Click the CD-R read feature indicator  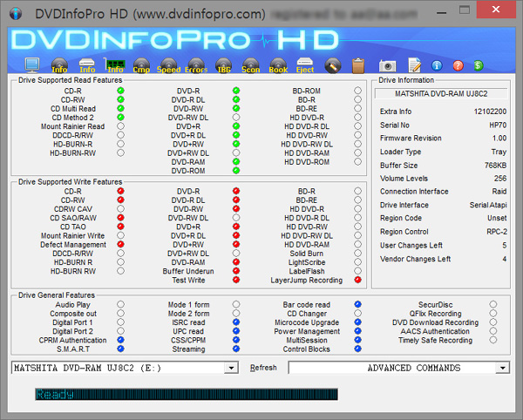[x=121, y=91]
